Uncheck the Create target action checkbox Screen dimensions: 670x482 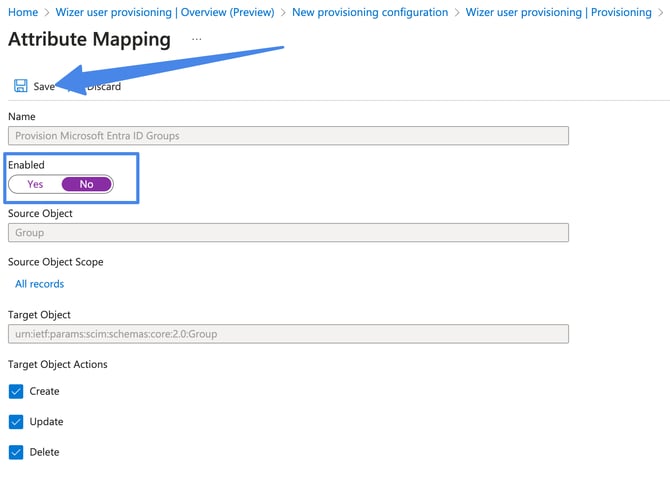[x=16, y=391]
